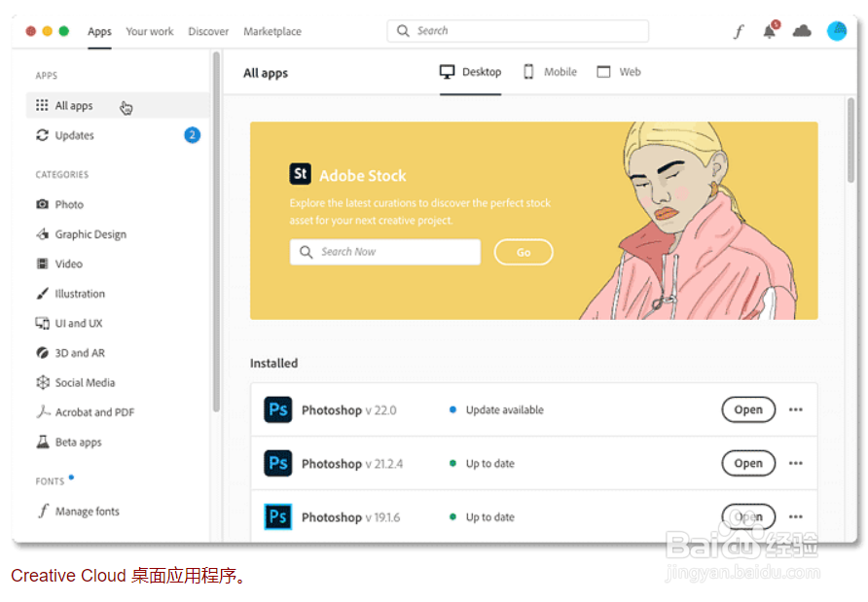Open more options for Photoshop v 21.2.4
The width and height of the screenshot is (868, 602).
(x=795, y=463)
